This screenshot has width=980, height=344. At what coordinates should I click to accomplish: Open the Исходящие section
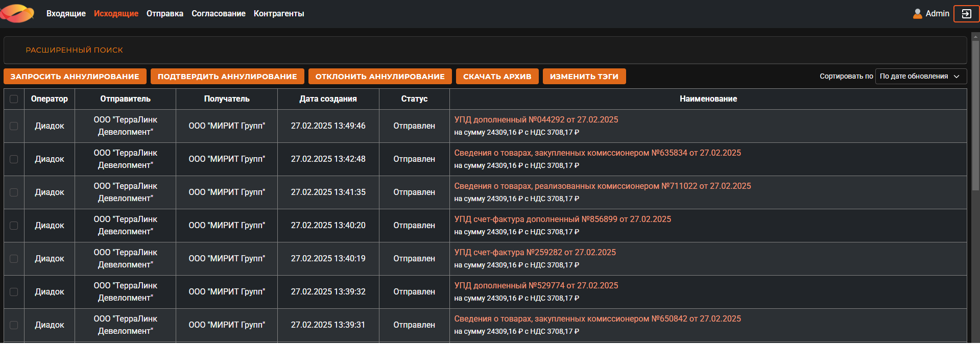(x=116, y=14)
